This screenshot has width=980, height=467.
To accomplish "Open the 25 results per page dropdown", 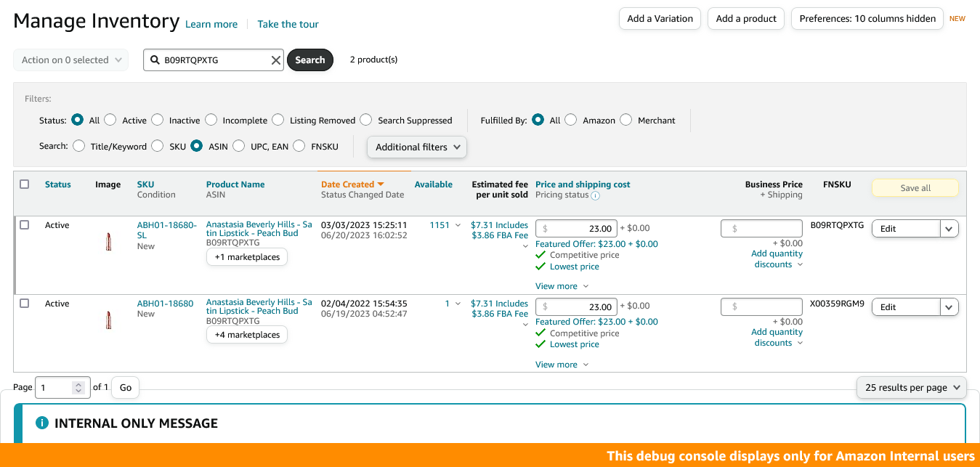I will (x=912, y=388).
